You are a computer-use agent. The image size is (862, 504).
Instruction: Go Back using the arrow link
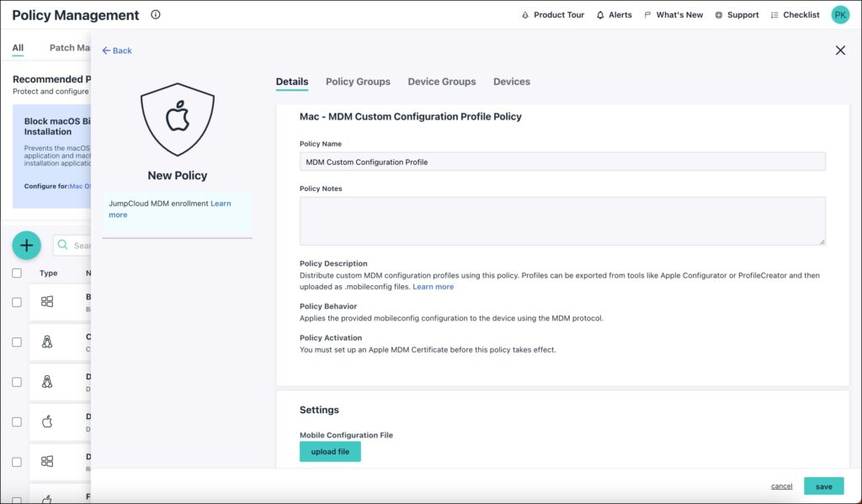(x=117, y=50)
